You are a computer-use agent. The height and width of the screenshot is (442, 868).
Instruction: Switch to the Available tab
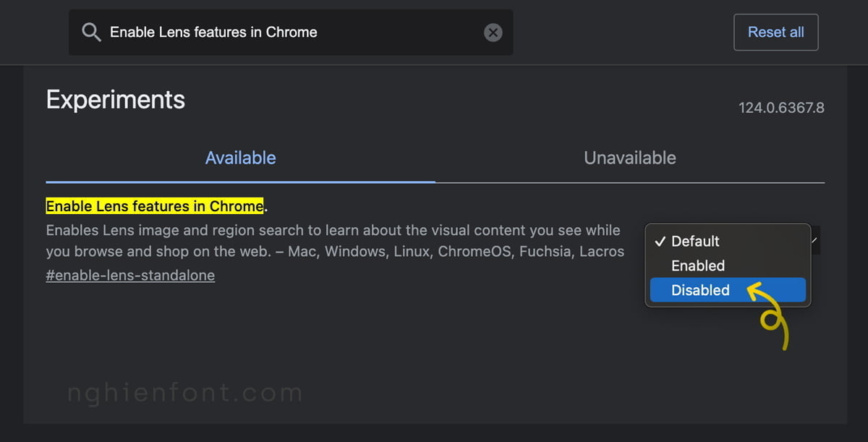pos(240,158)
